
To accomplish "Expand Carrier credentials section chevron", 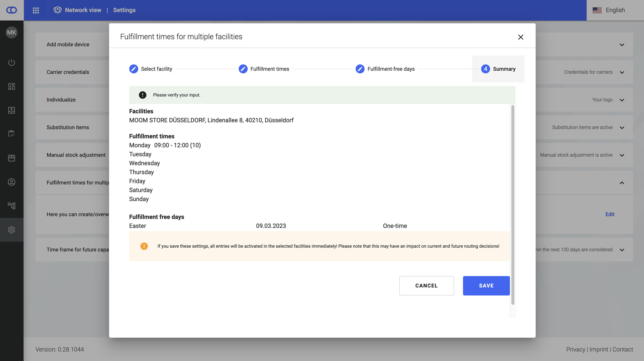I will point(622,72).
